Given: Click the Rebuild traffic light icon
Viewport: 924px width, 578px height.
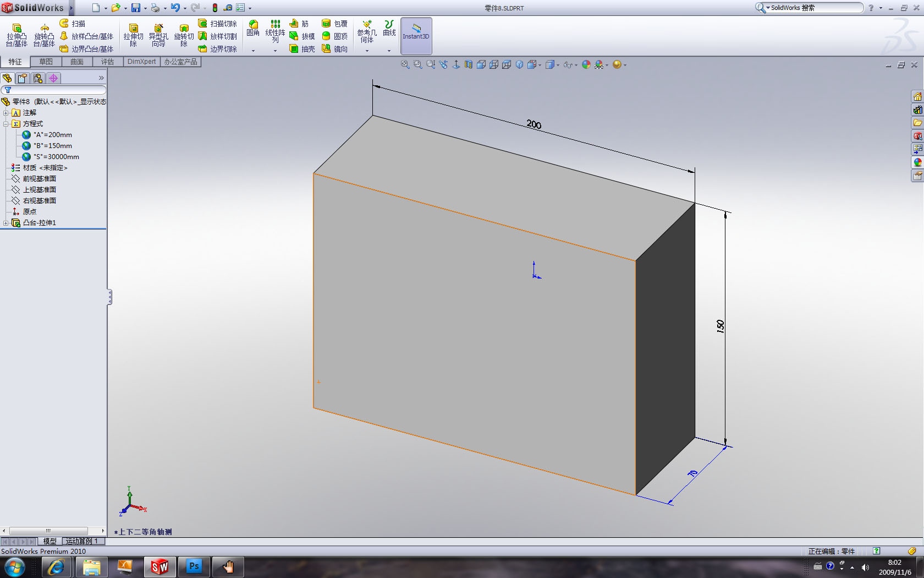Looking at the screenshot, I should pos(215,8).
